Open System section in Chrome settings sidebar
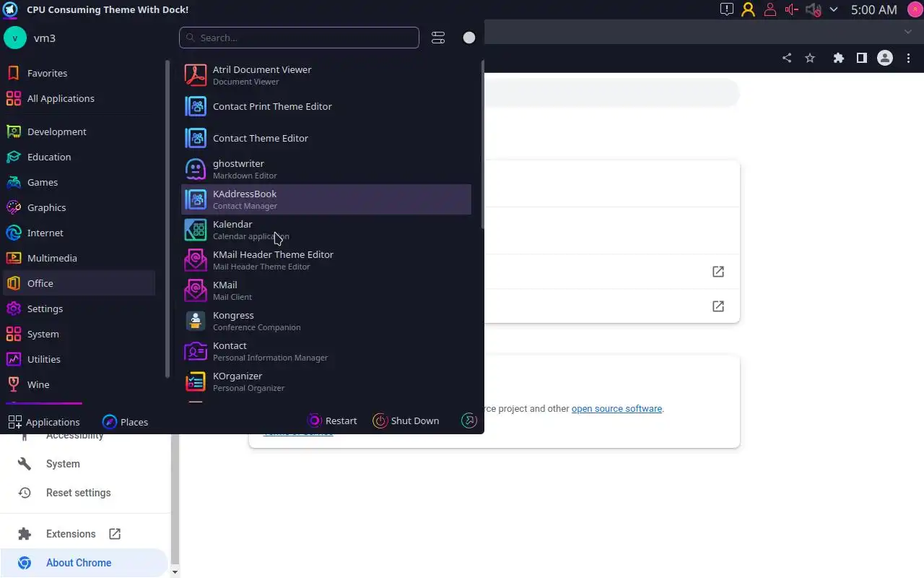This screenshot has height=578, width=924. coord(84,464)
